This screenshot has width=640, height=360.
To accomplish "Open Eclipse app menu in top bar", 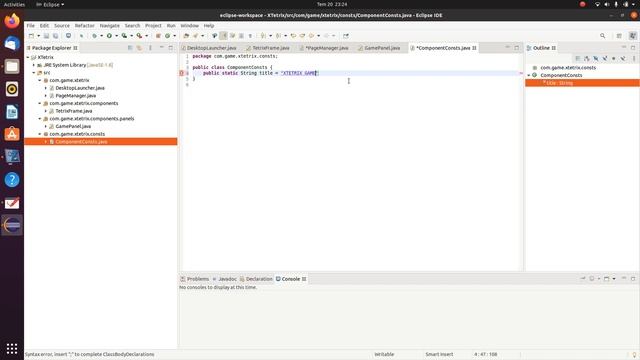I will pos(50,4).
